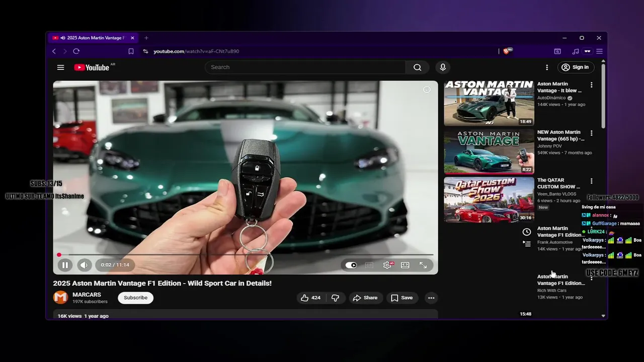The image size is (644, 362).
Task: Start voice search with the microphone
Action: pyautogui.click(x=443, y=67)
